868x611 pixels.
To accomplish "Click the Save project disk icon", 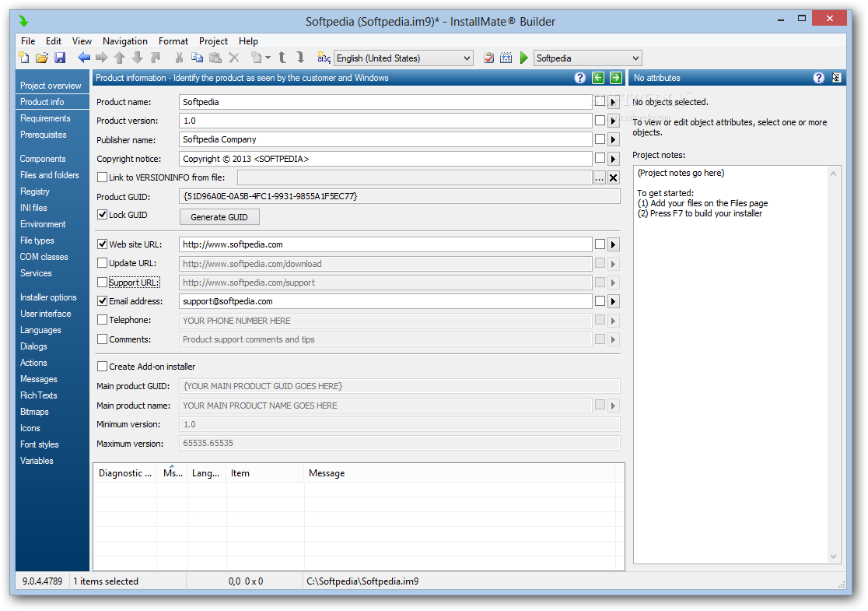I will 60,58.
